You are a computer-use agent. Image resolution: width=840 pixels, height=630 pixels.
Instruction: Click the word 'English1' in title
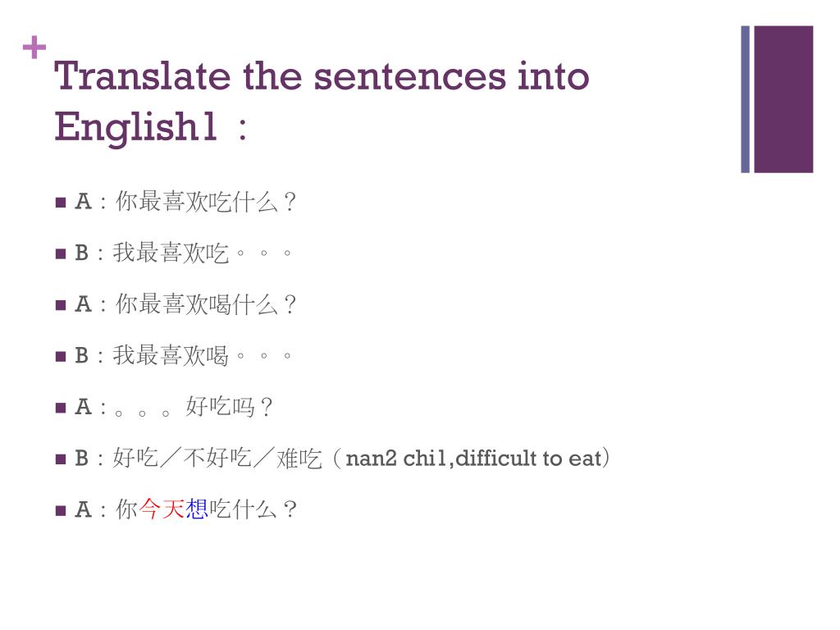[135, 127]
